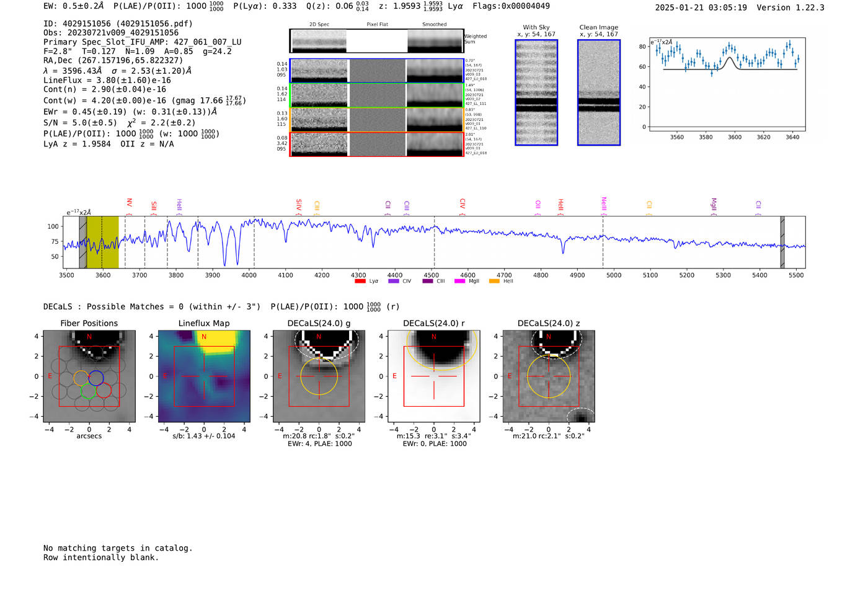This screenshot has width=868, height=591.
Task: Click "No matching targets in catalog." text
Action: 118,548
